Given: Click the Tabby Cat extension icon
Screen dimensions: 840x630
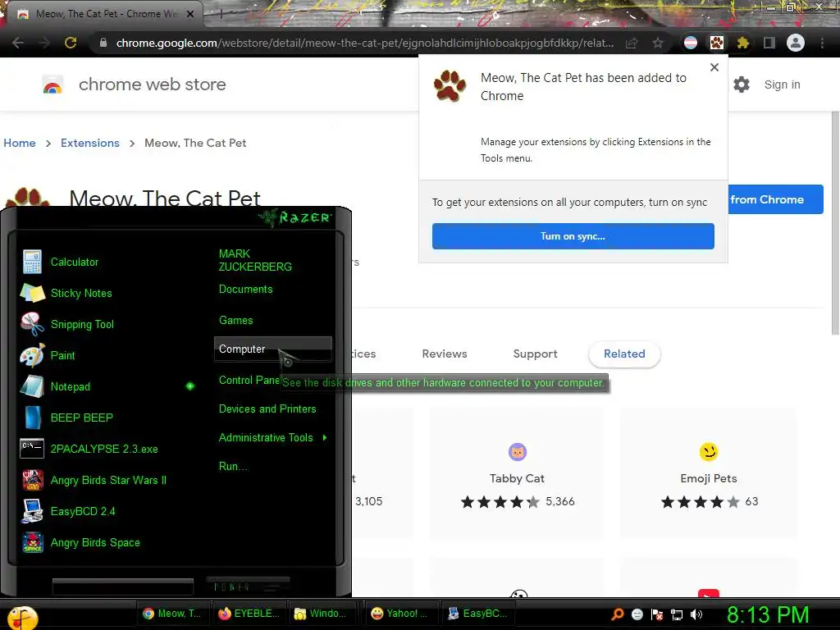Looking at the screenshot, I should pos(518,452).
